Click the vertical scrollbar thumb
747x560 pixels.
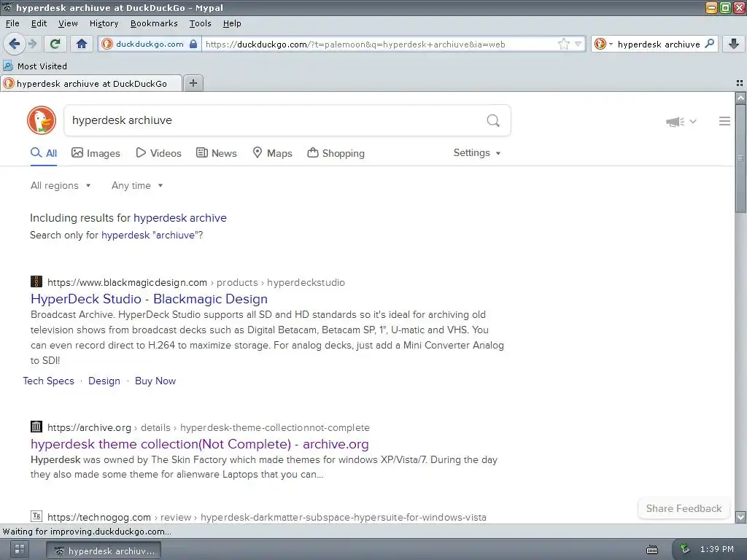coord(740,158)
